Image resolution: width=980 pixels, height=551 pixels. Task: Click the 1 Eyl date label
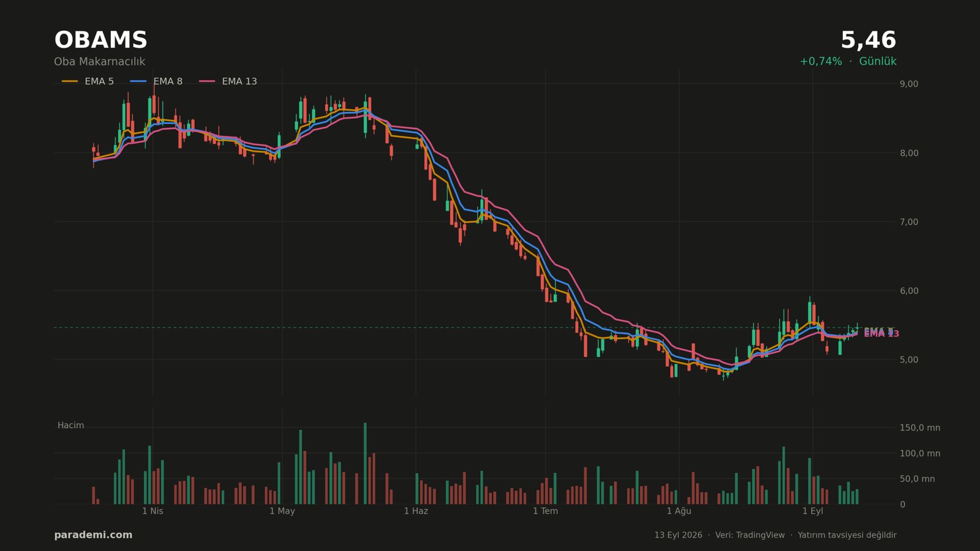(x=813, y=511)
